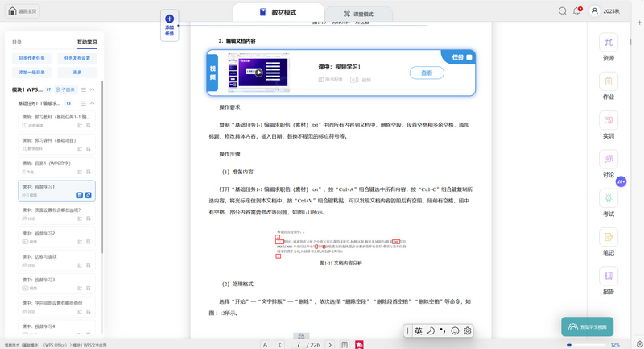Open the 实训 training panel icon

click(609, 120)
